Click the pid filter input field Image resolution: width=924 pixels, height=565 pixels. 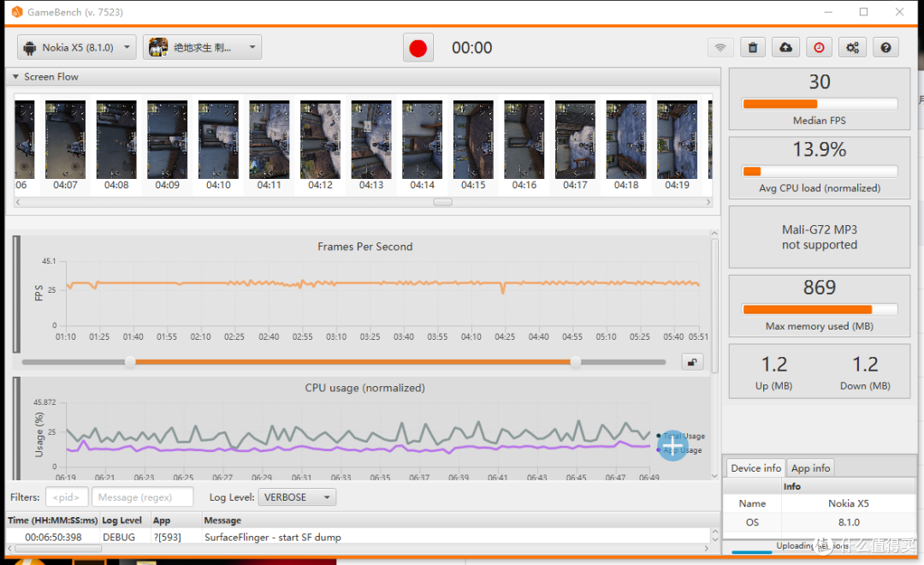67,497
